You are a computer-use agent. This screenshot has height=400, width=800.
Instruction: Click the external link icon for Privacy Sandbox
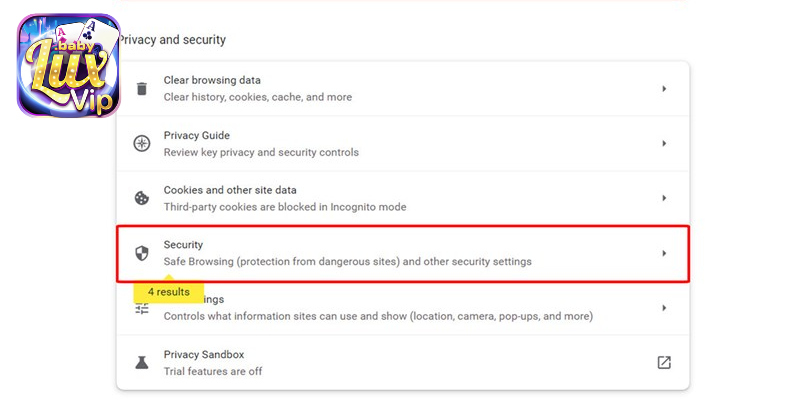[664, 363]
